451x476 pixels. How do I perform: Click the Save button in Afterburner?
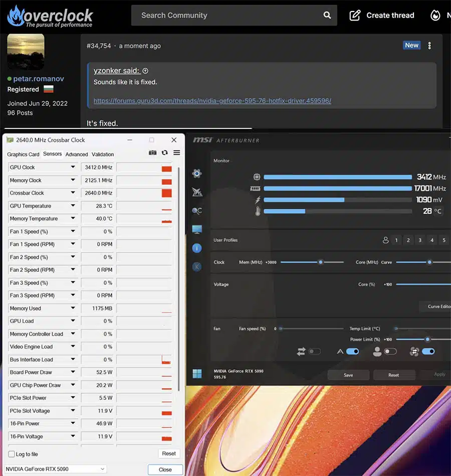[348, 375]
